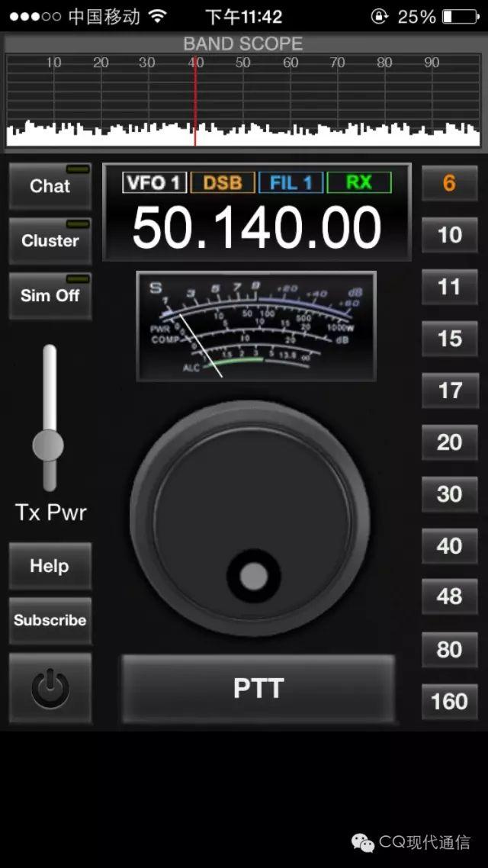Open the Help button
Viewport: 488px width, 868px height.
(50, 566)
